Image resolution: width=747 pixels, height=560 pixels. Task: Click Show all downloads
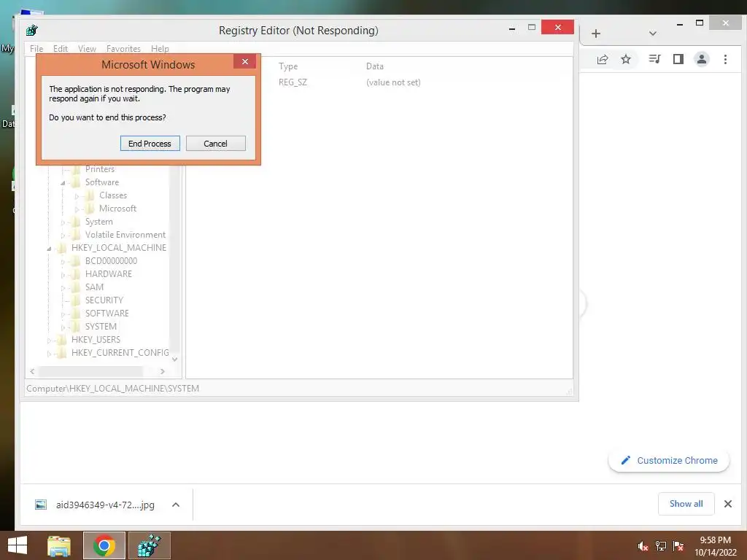(x=686, y=504)
